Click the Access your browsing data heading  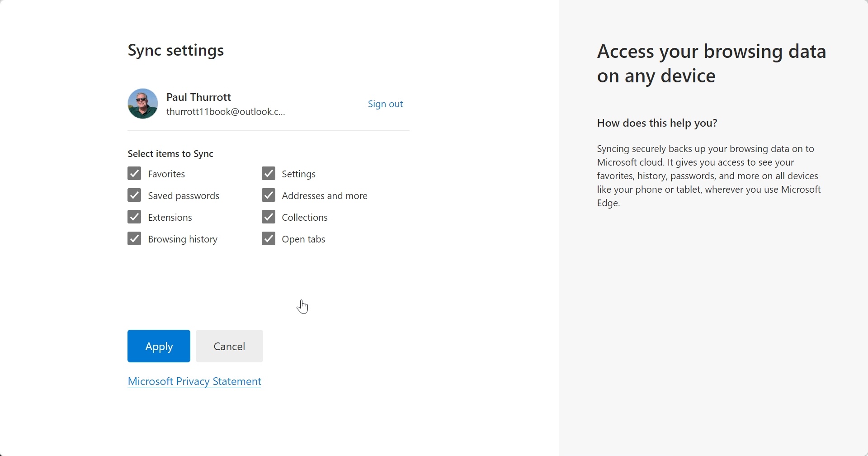712,64
